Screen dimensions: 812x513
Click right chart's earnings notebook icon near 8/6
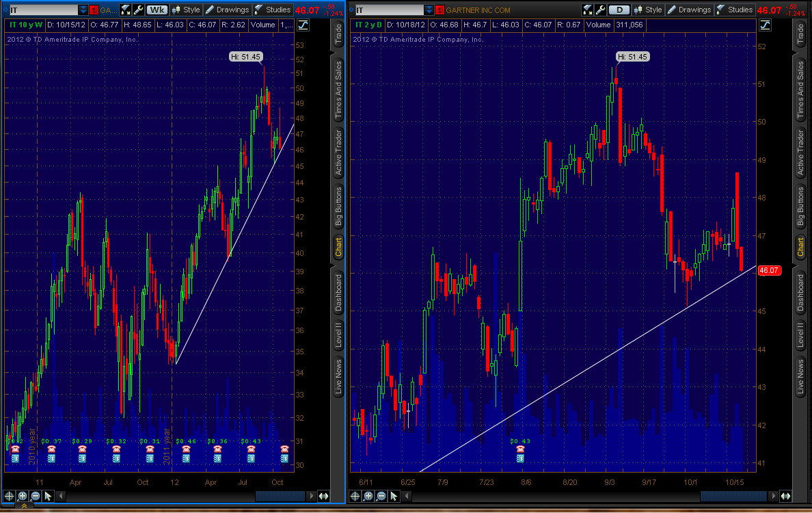pyautogui.click(x=520, y=458)
